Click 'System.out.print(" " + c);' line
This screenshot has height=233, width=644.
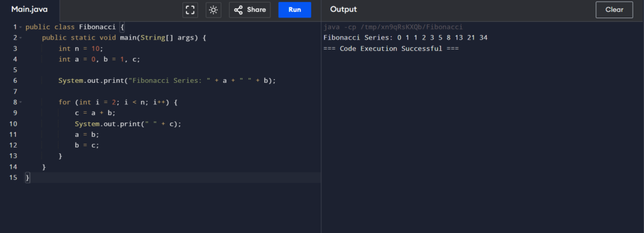click(x=128, y=124)
